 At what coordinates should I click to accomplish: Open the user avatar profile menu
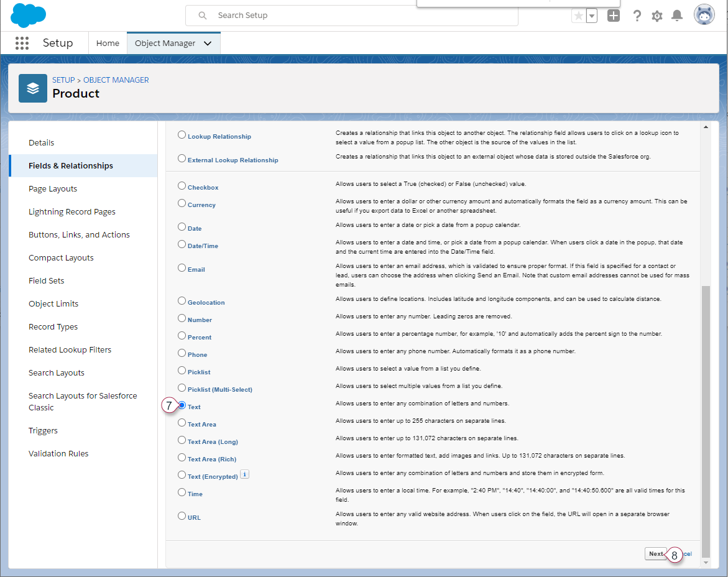[704, 16]
